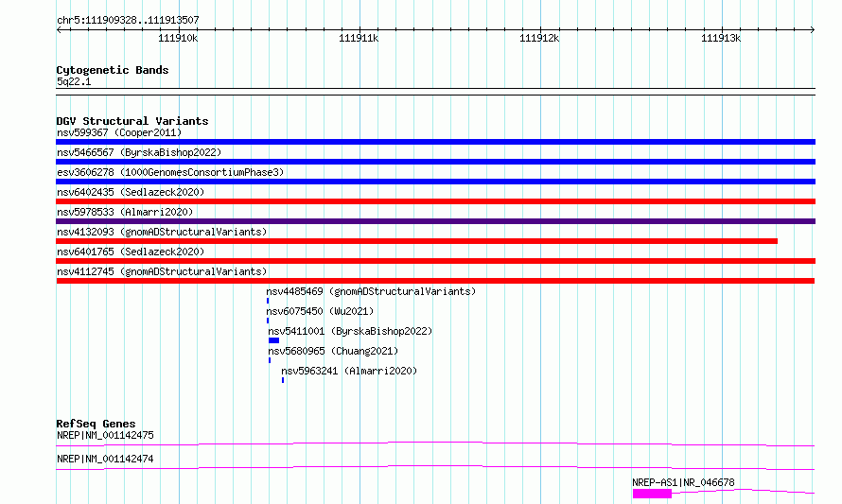Click the Cytogenetic Bands track title
This screenshot has height=504, width=842.
113,70
